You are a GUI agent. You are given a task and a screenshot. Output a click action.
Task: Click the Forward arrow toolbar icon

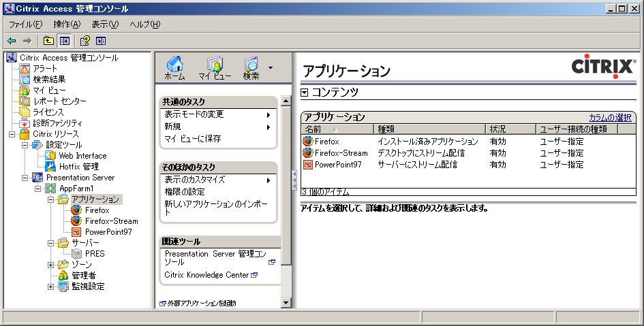27,41
